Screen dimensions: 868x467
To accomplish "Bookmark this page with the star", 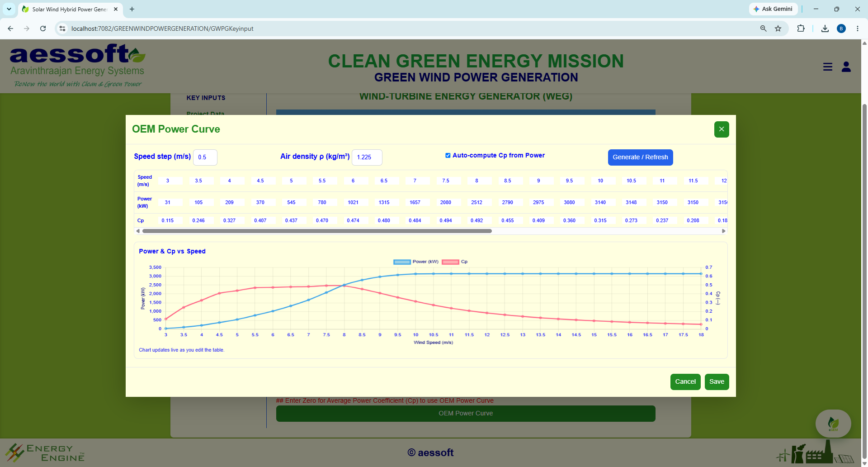I will point(778,29).
